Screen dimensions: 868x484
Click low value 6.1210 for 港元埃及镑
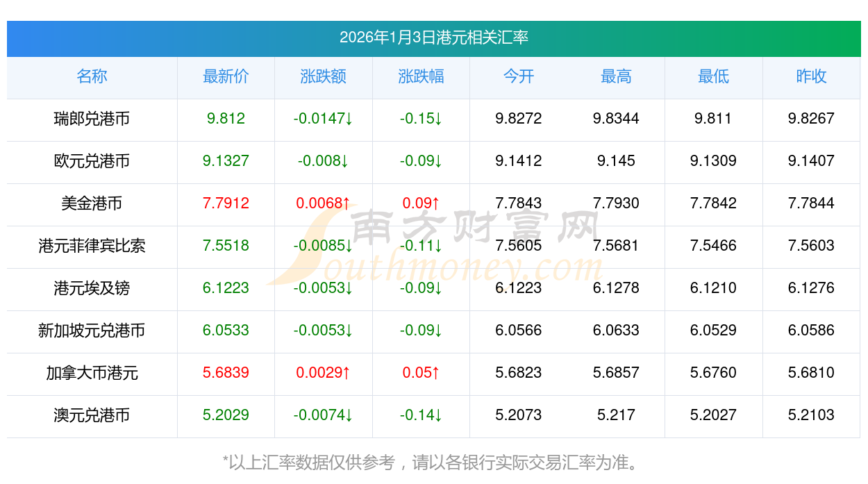tap(714, 288)
